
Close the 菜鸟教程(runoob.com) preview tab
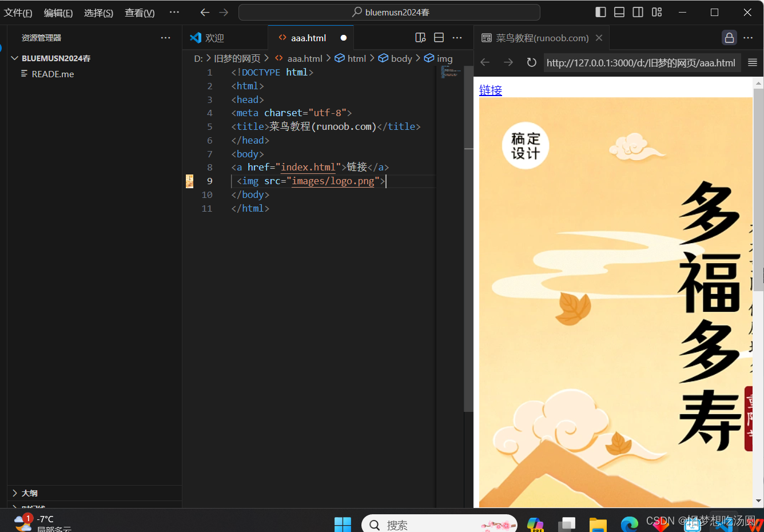click(x=599, y=38)
